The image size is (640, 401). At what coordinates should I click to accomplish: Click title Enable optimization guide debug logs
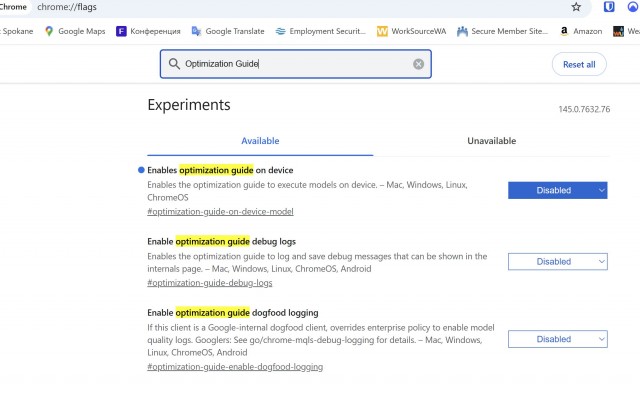click(x=222, y=241)
